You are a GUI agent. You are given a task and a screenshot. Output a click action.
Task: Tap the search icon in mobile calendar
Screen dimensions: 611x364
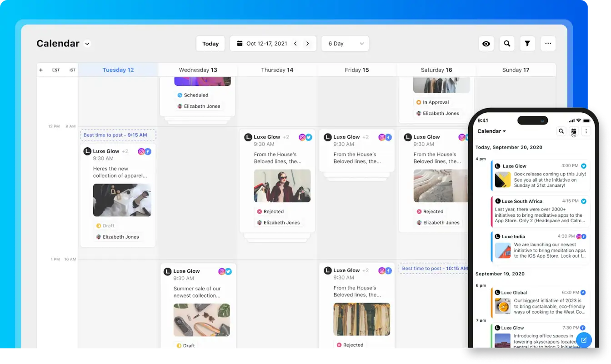point(561,131)
